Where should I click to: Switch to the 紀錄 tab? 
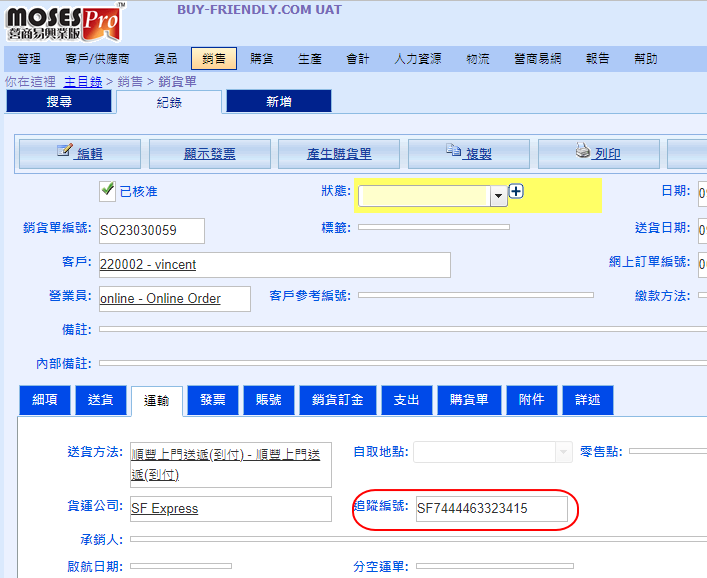pos(169,102)
